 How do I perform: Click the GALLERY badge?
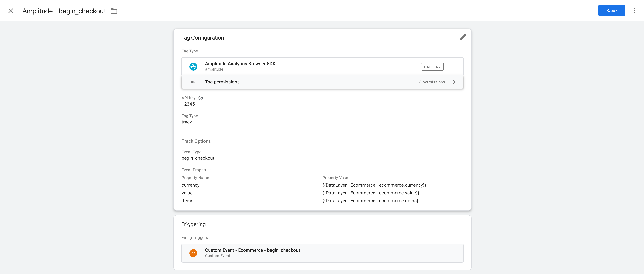click(432, 67)
